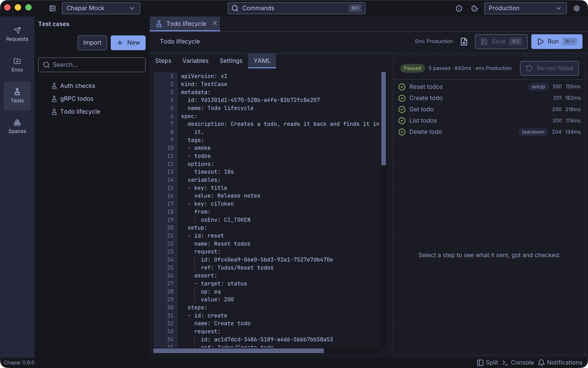This screenshot has height=368, width=588.
Task: Click the Chapar 0.9.0 version label
Action: pos(19,362)
